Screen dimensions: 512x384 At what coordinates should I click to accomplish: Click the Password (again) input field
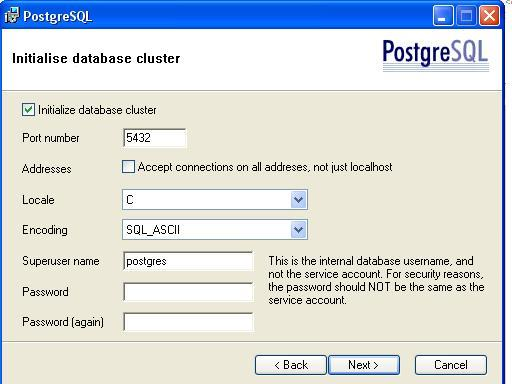188,322
